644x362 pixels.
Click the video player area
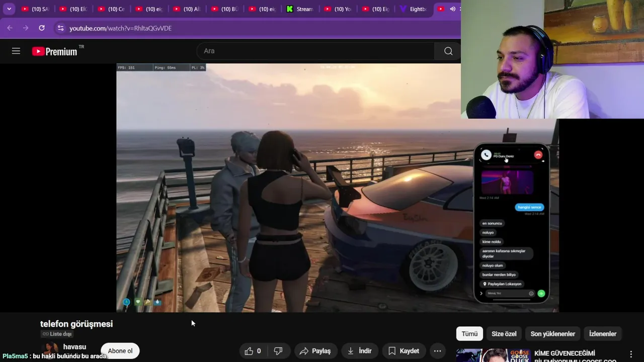(x=338, y=188)
